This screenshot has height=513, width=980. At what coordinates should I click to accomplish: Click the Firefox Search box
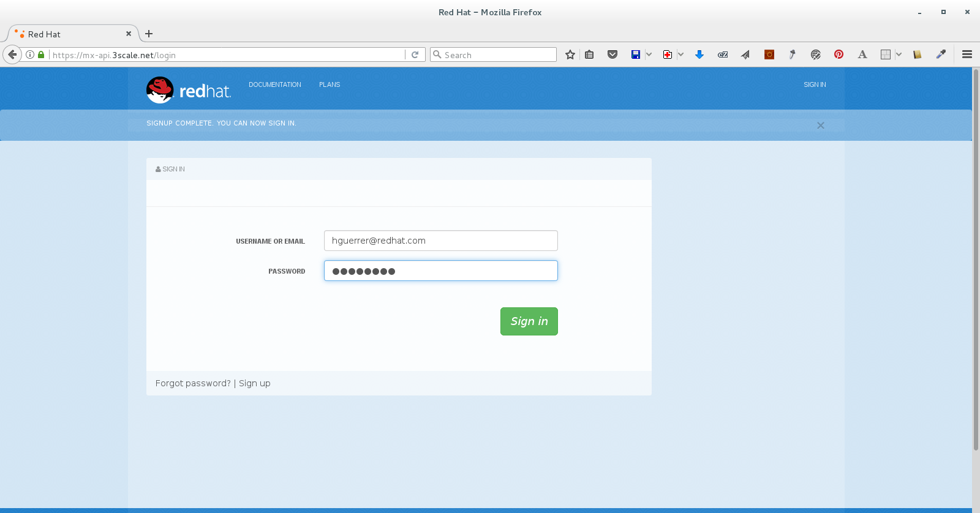pyautogui.click(x=494, y=54)
